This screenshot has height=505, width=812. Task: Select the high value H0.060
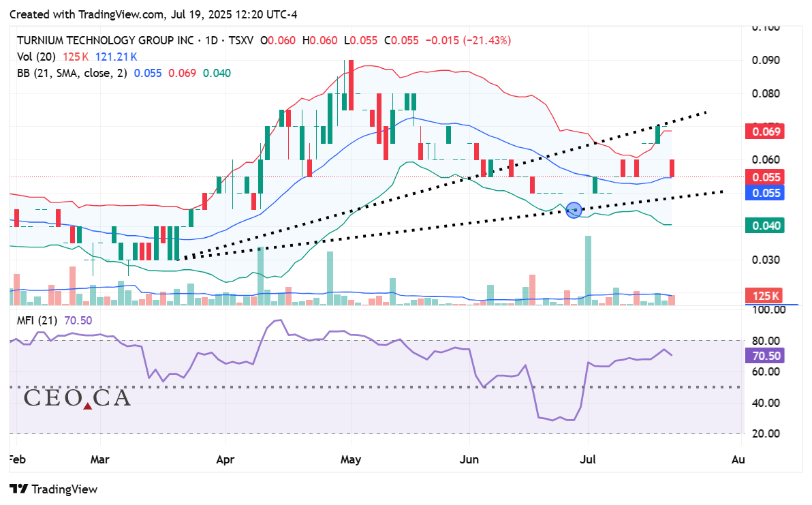319,40
